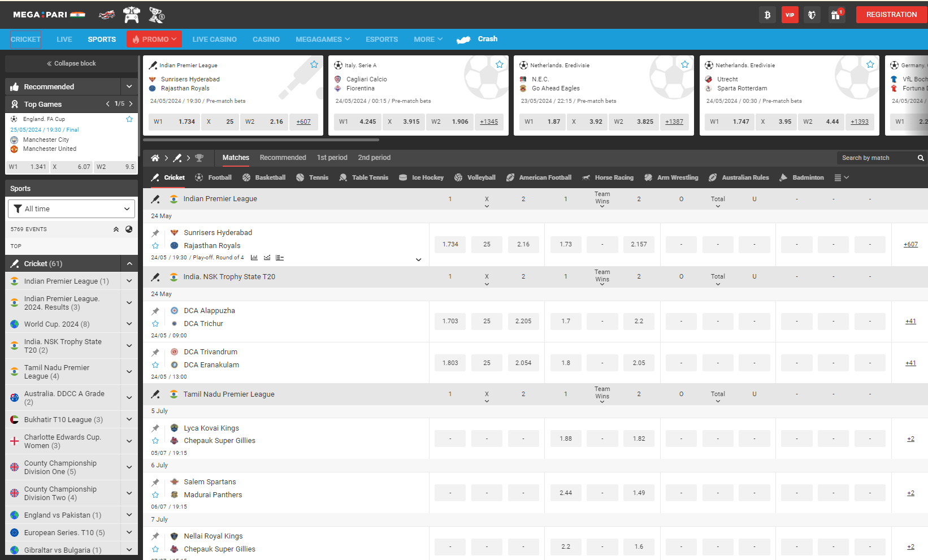
Task: Open the ESPORTS navigation item
Action: click(x=382, y=40)
